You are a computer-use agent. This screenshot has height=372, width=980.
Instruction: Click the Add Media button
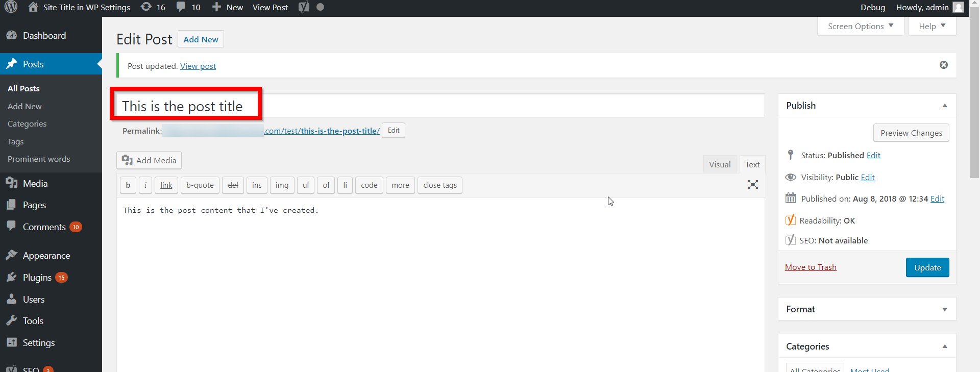(149, 160)
